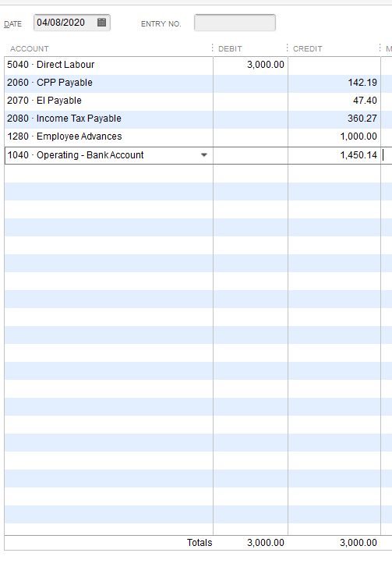Click the Account column header
The image size is (392, 567).
coord(30,49)
